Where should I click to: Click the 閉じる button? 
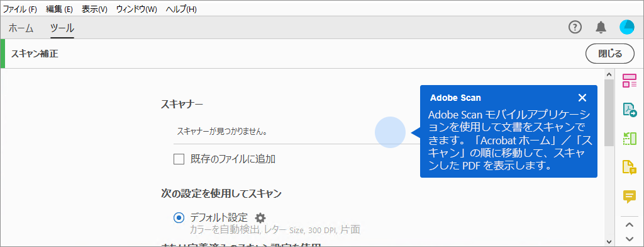click(x=610, y=54)
